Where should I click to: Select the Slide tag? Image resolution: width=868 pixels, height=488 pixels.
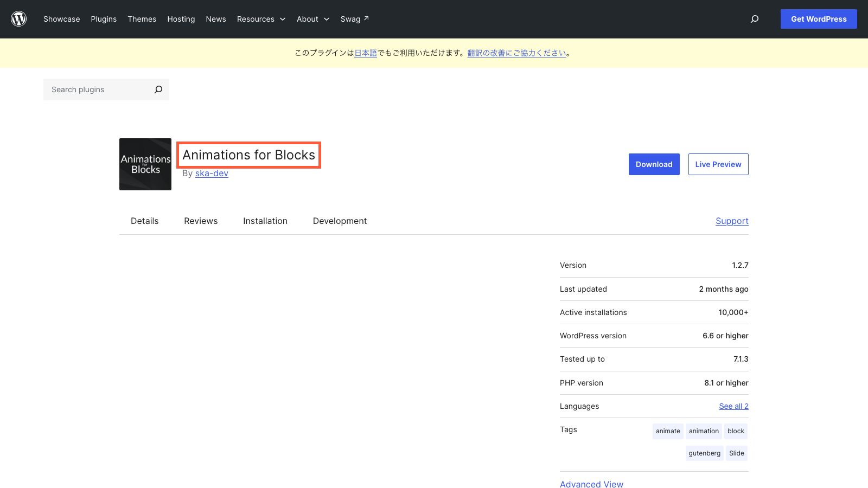[x=737, y=453]
